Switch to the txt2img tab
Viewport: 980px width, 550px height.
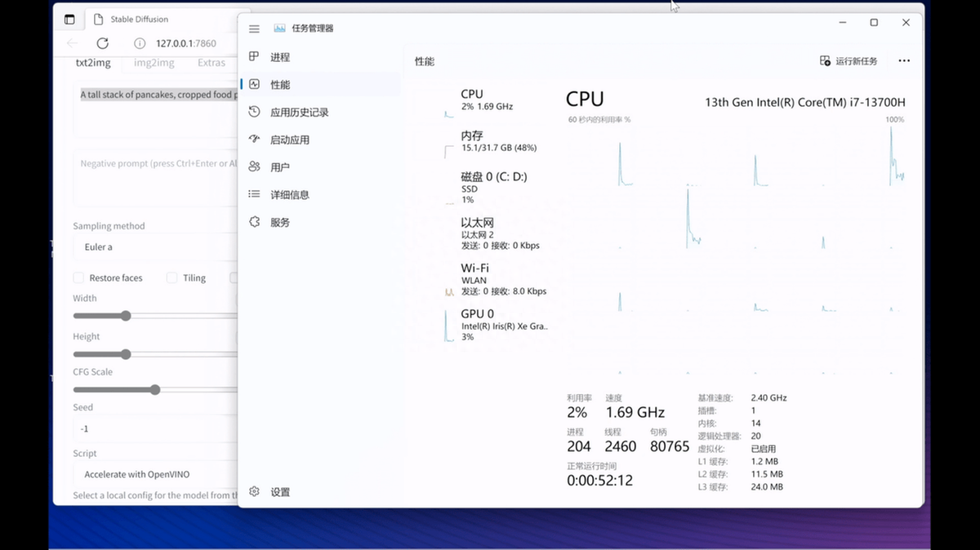tap(93, 63)
